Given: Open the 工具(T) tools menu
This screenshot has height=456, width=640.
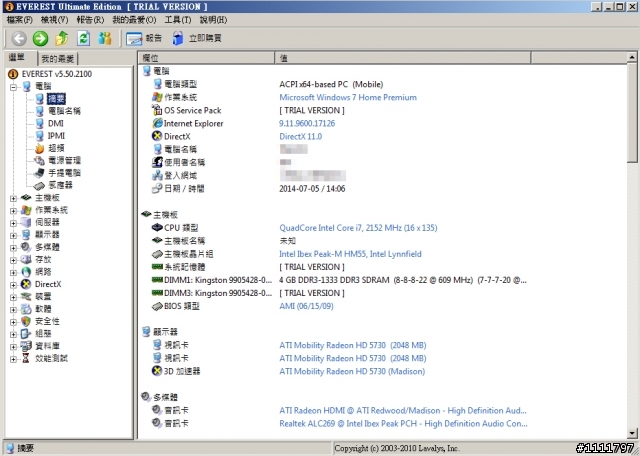Looking at the screenshot, I should coord(178,20).
